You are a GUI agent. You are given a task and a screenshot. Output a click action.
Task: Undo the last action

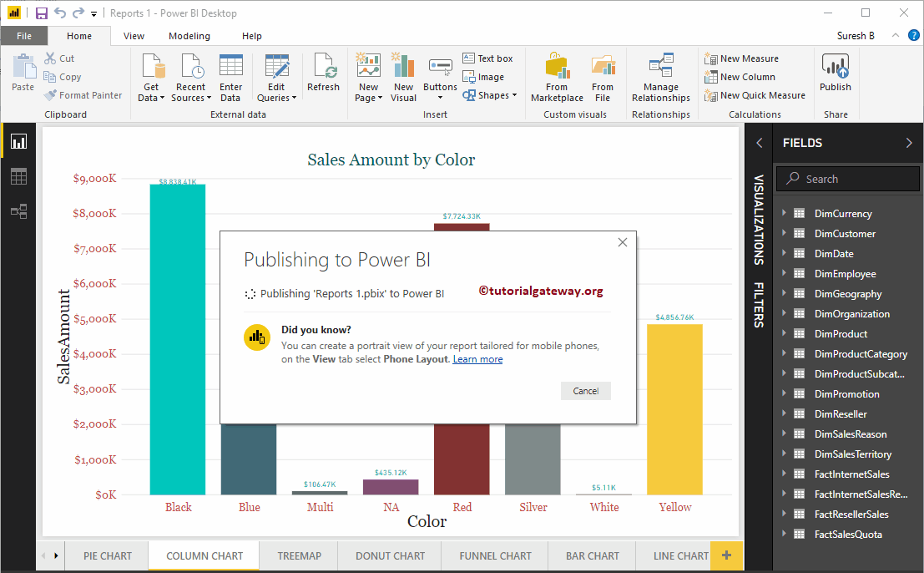click(59, 13)
